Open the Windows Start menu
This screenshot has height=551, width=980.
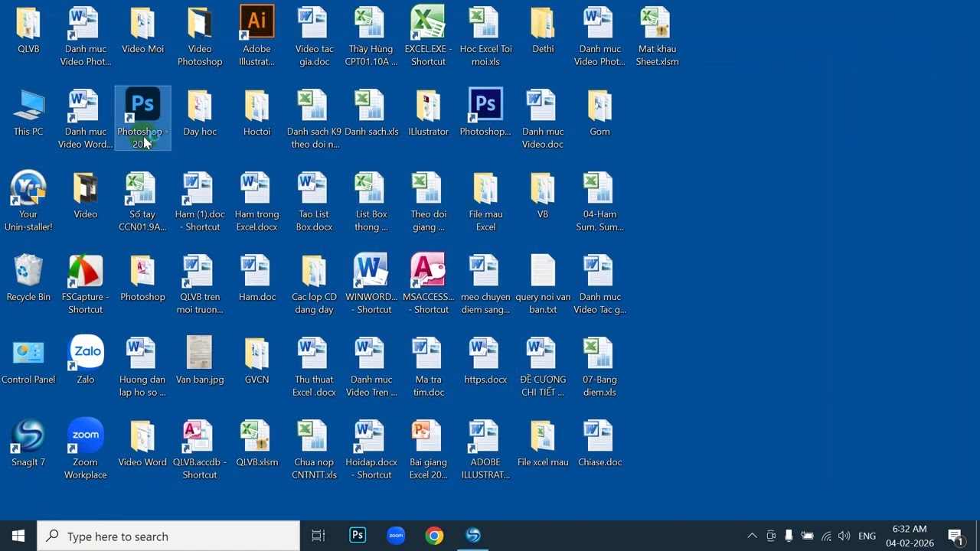click(x=18, y=536)
